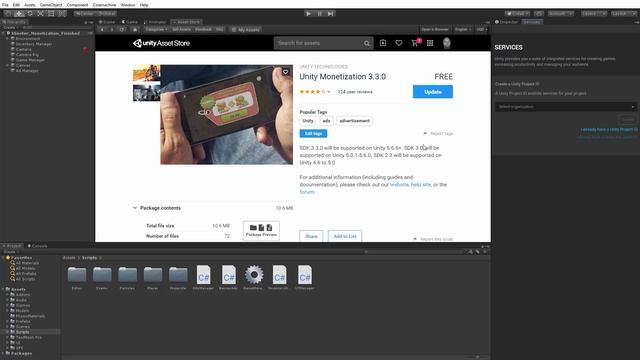
Task: Go forward in Asset Store browser
Action: (112, 29)
